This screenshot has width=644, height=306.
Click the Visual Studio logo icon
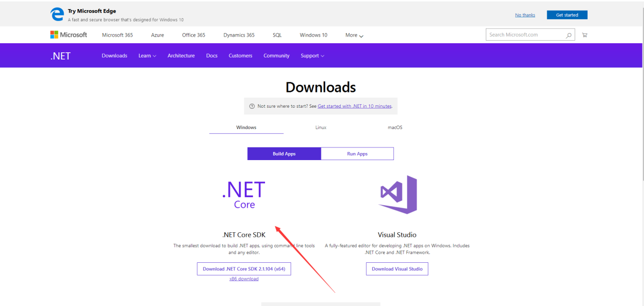(x=398, y=195)
